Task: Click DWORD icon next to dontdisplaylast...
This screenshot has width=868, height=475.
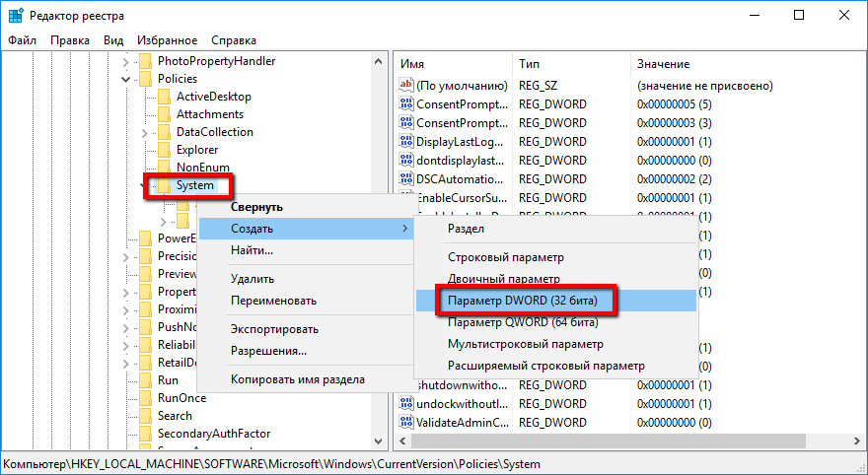Action: [406, 161]
